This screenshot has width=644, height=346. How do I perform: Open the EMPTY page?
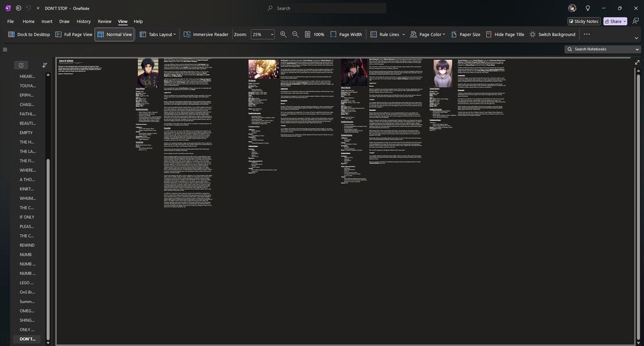(x=28, y=133)
